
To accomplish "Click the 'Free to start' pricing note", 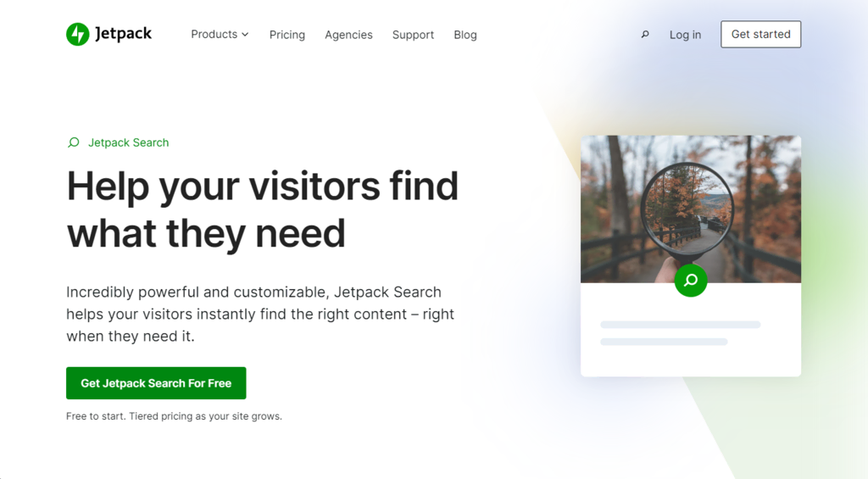I will click(x=174, y=416).
